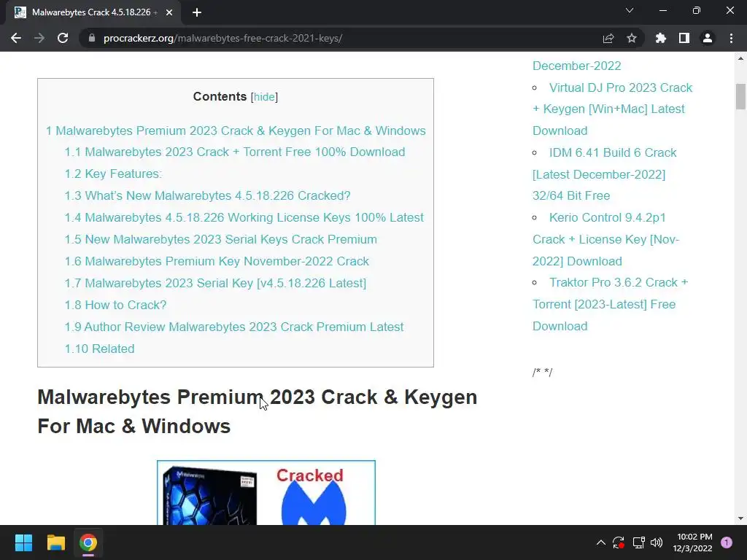Toggle Chrome side panel
This screenshot has height=560, width=747.
pos(684,38)
